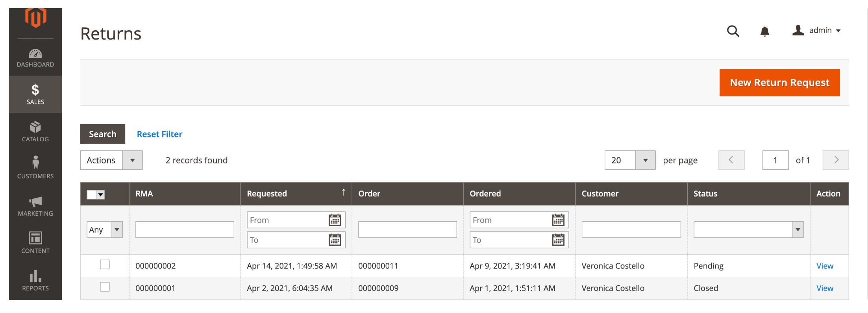
Task: Check the row checkbox for RMA 000000002
Action: (x=104, y=265)
